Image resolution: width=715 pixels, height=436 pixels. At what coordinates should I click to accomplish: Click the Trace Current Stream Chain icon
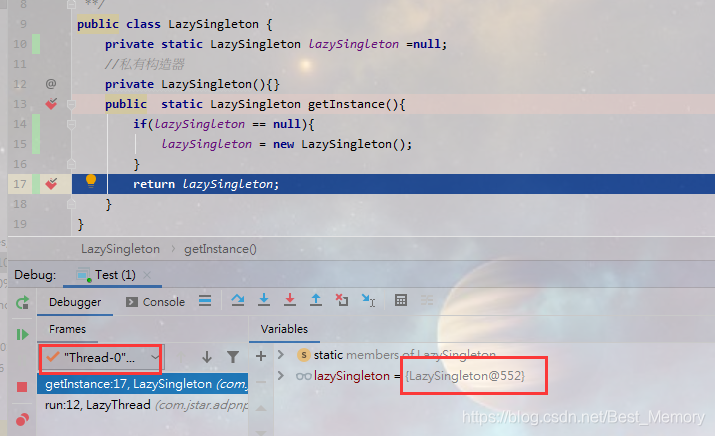(x=427, y=300)
